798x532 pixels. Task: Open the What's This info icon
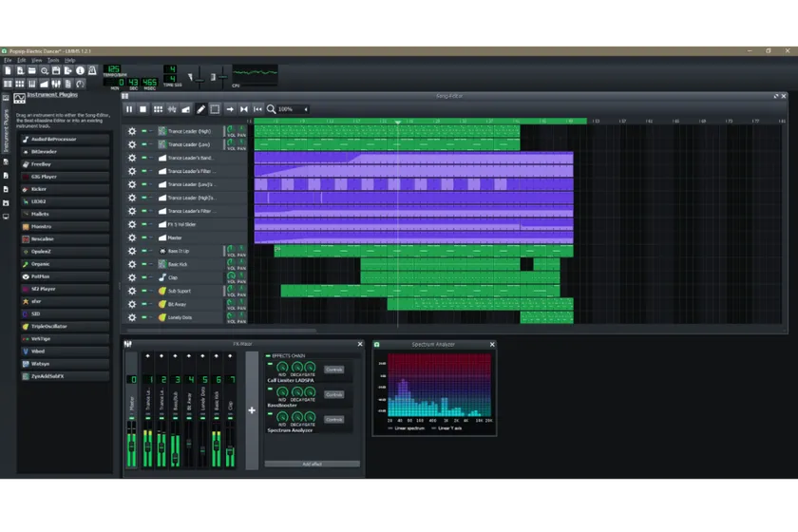point(80,70)
